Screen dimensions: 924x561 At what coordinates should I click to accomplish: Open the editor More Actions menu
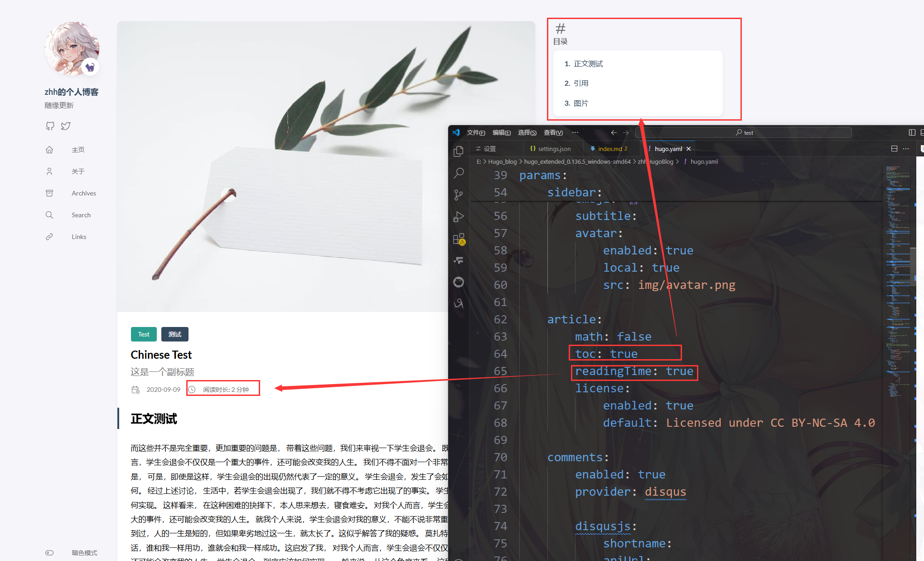(x=906, y=148)
